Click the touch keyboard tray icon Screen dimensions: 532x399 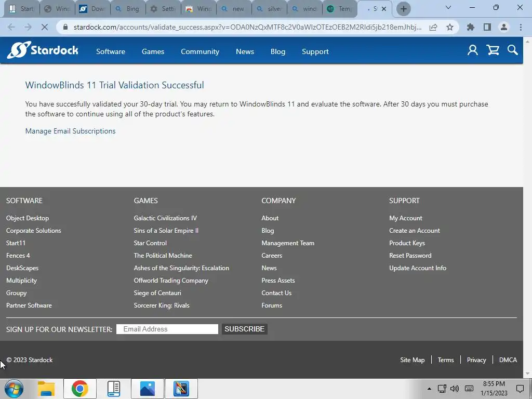point(469,389)
